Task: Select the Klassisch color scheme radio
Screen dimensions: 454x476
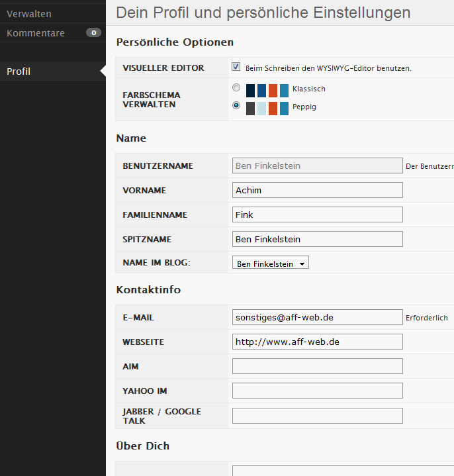Action: click(x=236, y=88)
